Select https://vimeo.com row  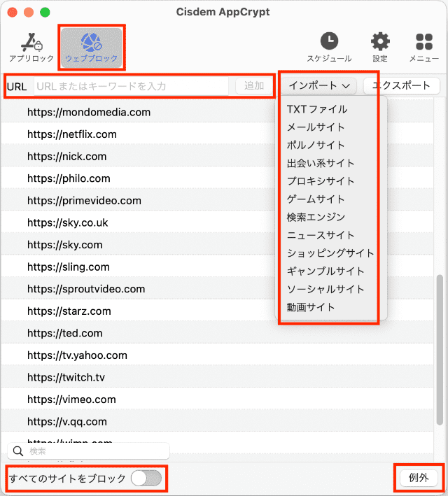[217, 399]
